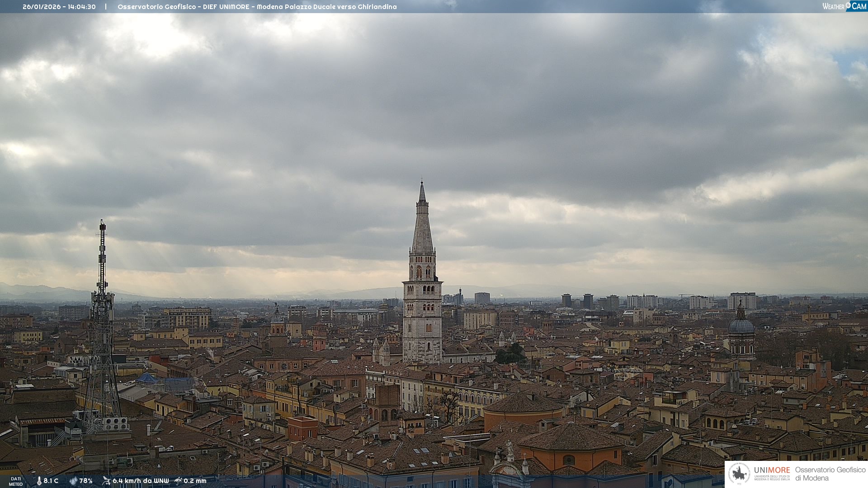Click the rain umbrella precipitation icon
This screenshot has width=868, height=488.
tap(178, 481)
